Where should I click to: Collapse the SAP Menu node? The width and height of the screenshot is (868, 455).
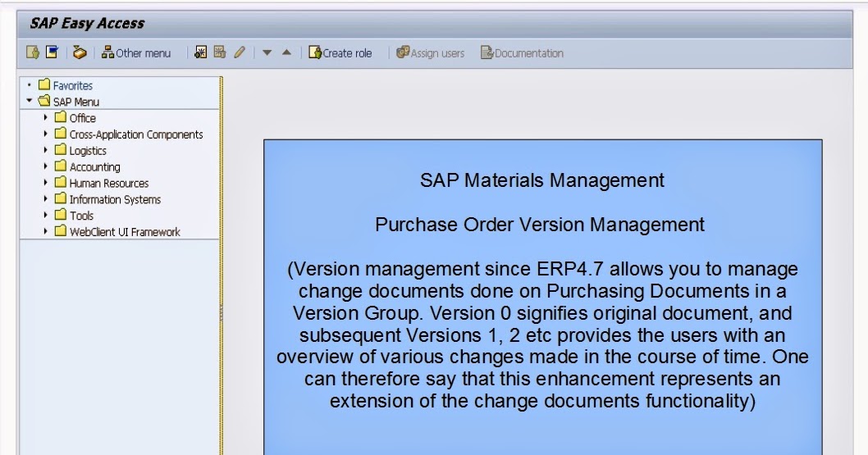(x=30, y=101)
